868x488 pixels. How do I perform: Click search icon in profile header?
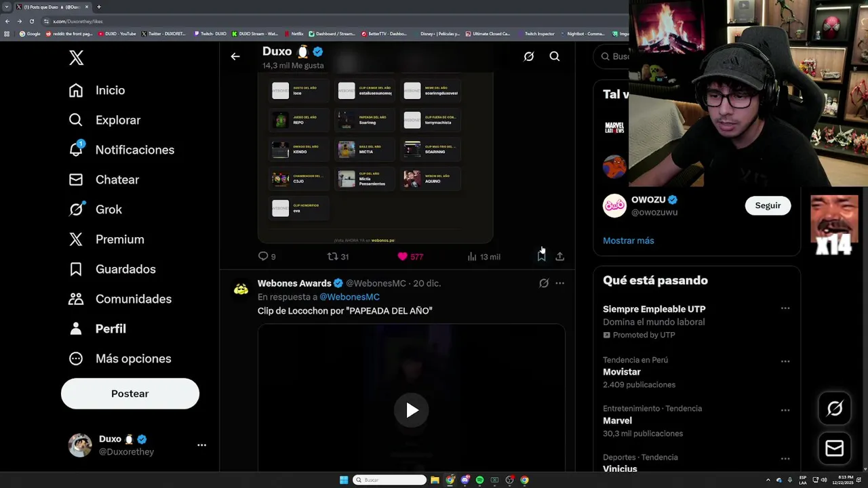click(555, 57)
